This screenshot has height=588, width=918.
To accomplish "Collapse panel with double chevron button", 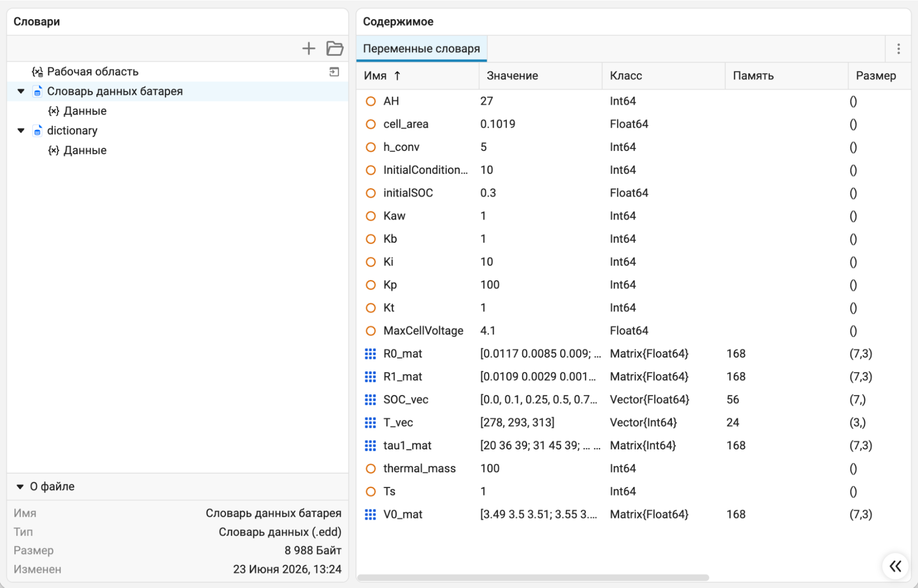I will tap(895, 566).
